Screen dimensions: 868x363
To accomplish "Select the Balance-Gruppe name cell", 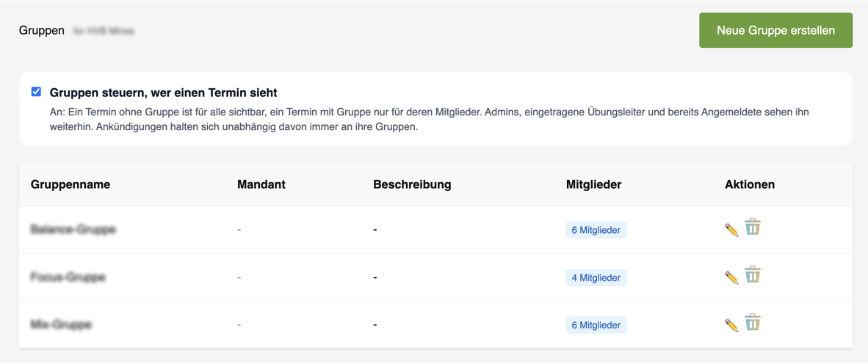I will pos(73,229).
